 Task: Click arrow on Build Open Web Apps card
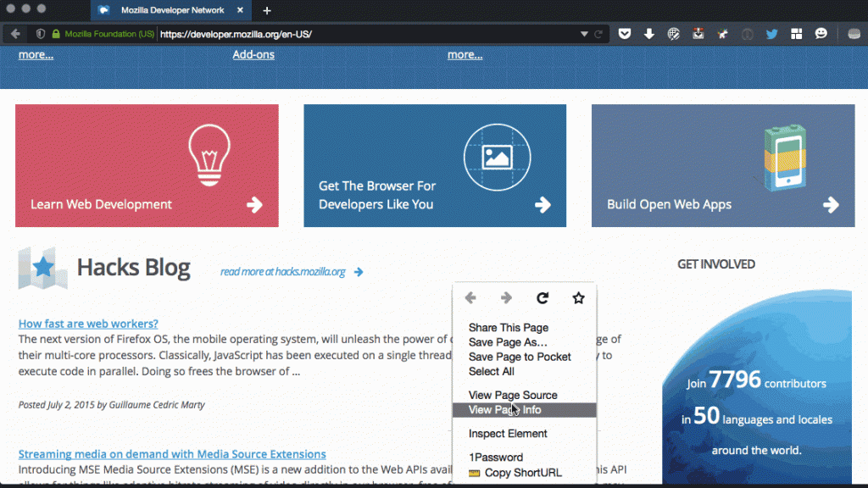831,205
